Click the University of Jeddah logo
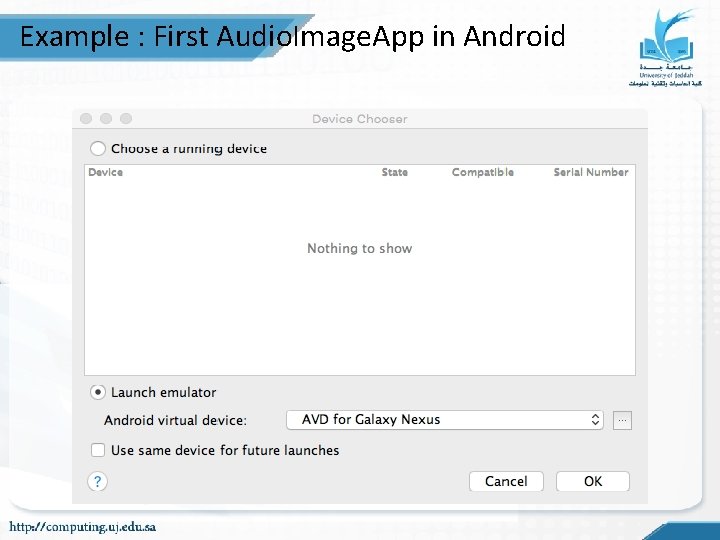The width and height of the screenshot is (720, 540). [665, 48]
